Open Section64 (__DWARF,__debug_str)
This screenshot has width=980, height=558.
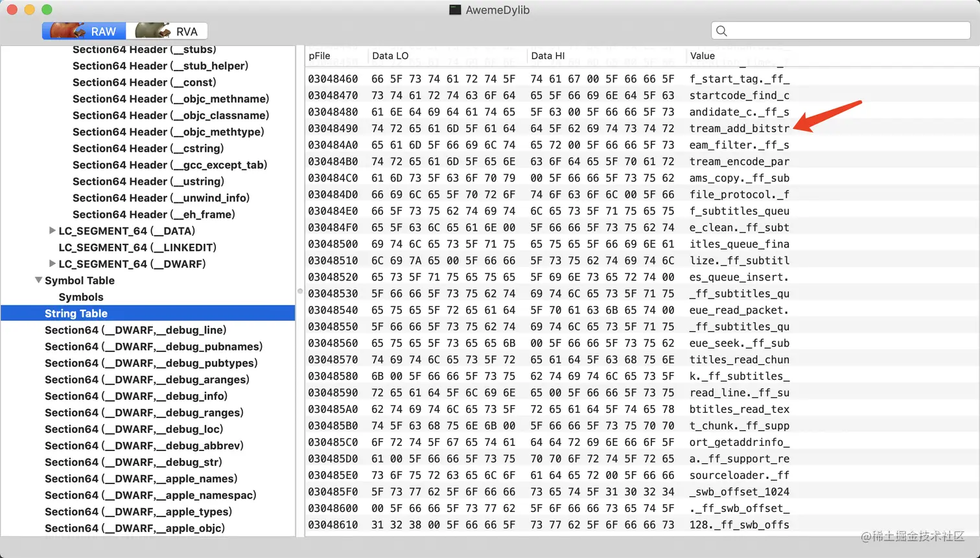pos(133,462)
